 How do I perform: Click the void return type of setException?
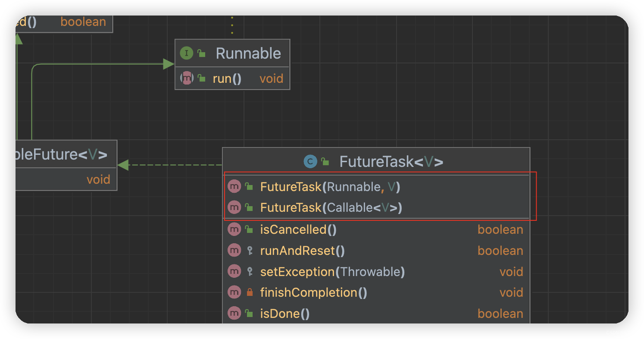[x=511, y=272]
